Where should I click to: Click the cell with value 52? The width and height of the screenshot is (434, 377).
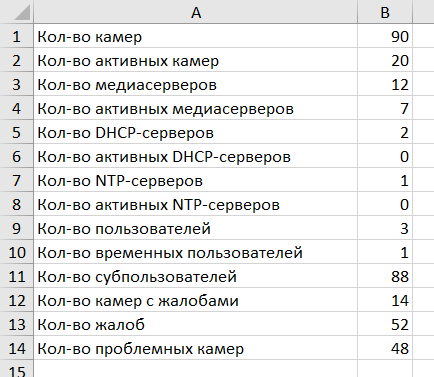pyautogui.click(x=385, y=324)
